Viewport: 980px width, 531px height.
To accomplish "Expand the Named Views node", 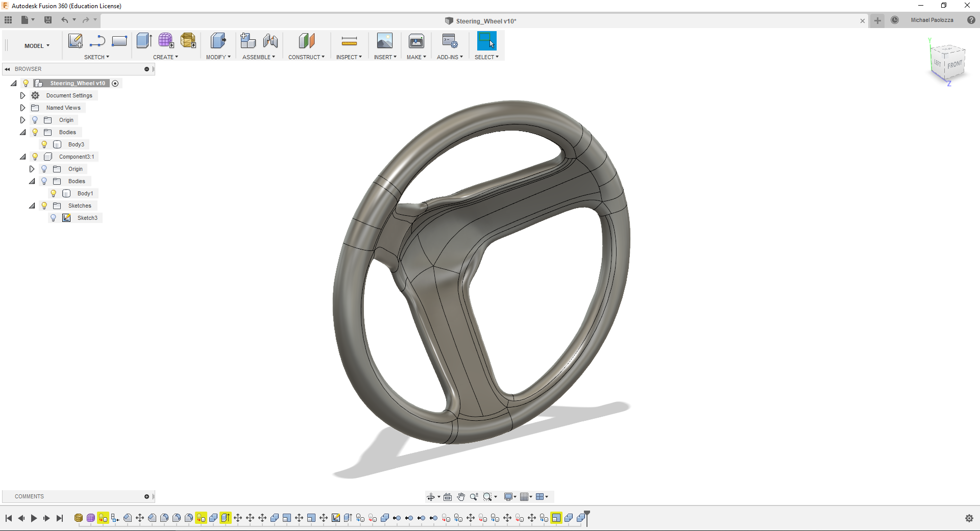I will (x=22, y=108).
